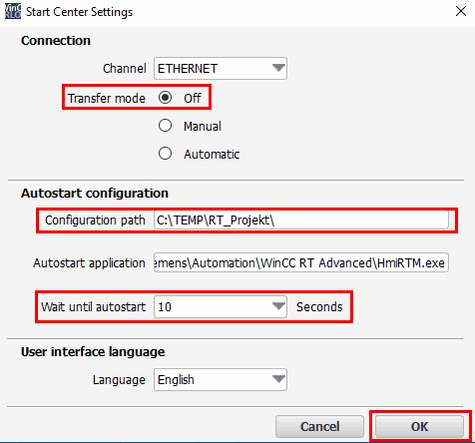Click the Autostart application label
475x443 pixels.
point(89,263)
